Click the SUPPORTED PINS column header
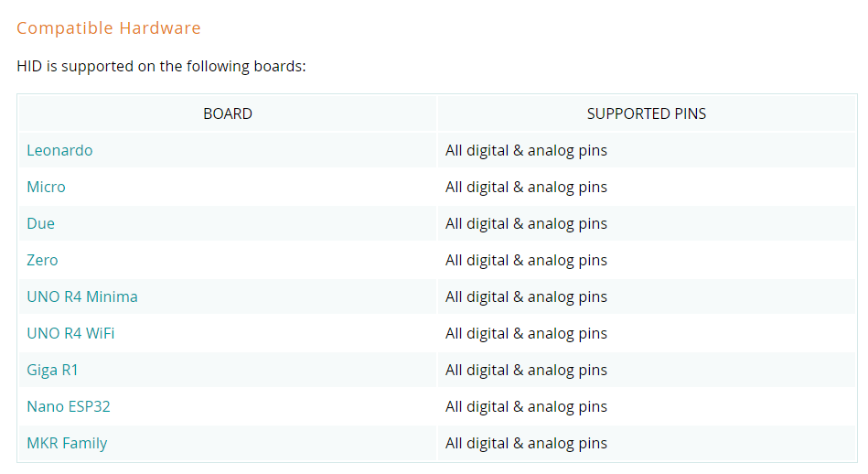 point(647,113)
